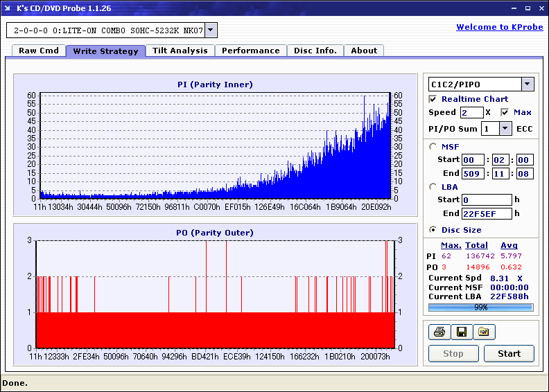This screenshot has width=549, height=392.
Task: Open the Disc Info. tab
Action: point(315,51)
